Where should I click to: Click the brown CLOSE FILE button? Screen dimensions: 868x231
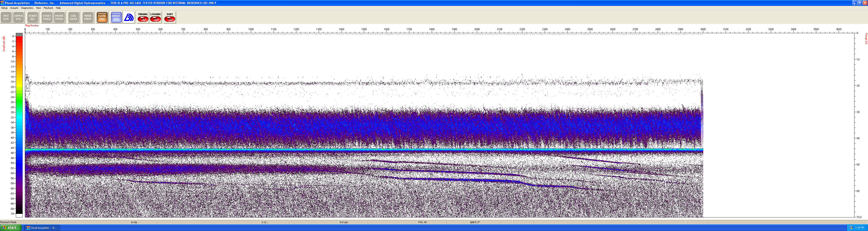click(x=102, y=18)
